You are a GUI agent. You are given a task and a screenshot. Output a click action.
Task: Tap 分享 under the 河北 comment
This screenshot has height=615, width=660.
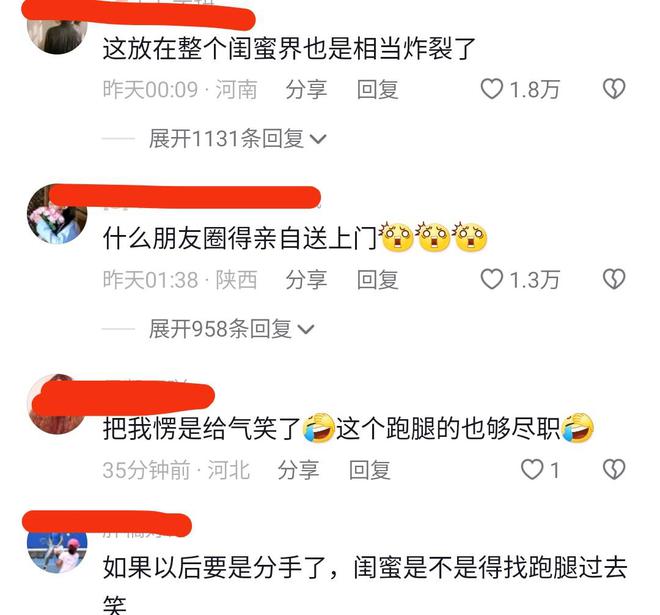tap(298, 470)
